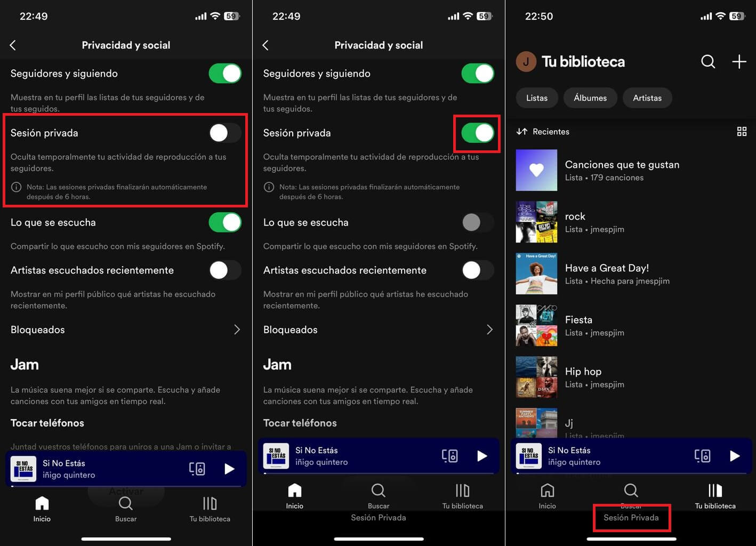Viewport: 756px width, 546px height.
Task: Tap Si No Estás album art in library player
Action: [529, 456]
